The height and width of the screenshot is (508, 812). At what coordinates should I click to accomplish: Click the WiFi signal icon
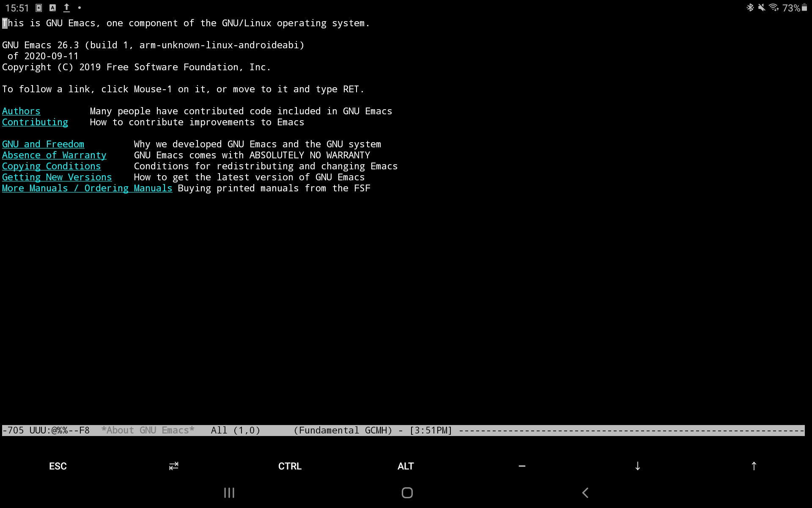tap(775, 8)
